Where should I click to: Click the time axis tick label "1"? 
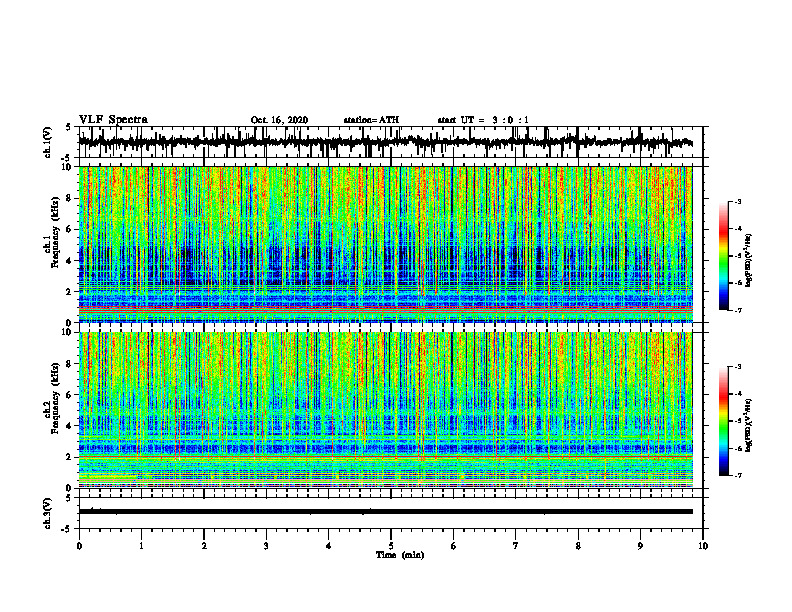pos(141,546)
